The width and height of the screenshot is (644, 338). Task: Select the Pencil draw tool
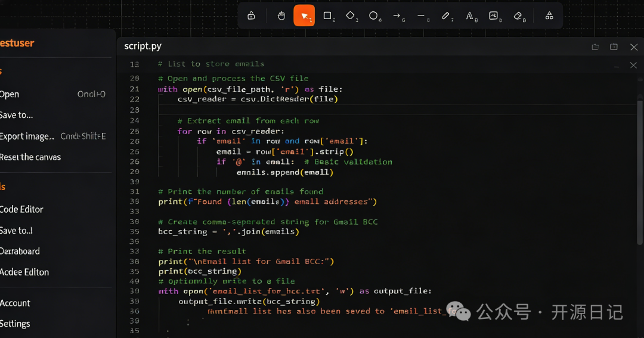(x=445, y=16)
